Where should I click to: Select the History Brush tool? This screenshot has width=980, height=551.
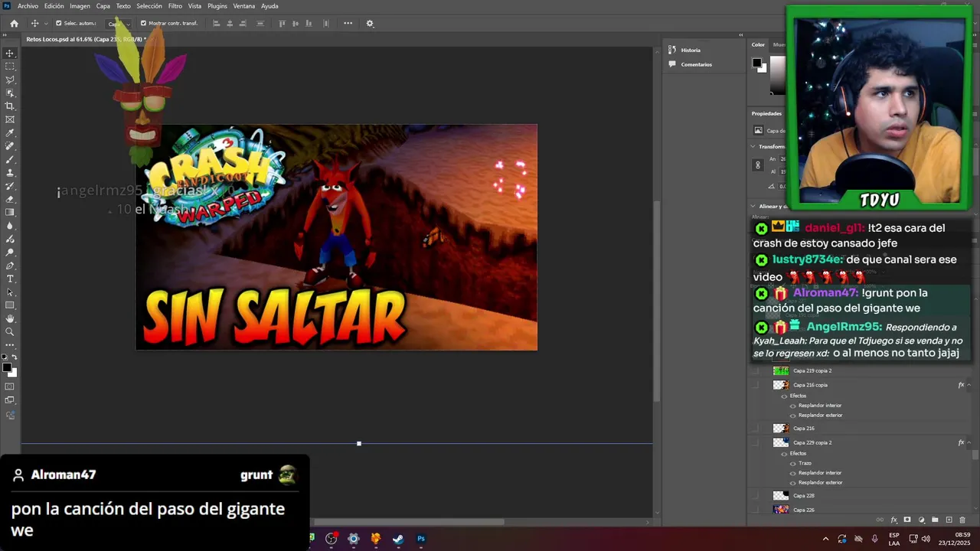tap(10, 186)
